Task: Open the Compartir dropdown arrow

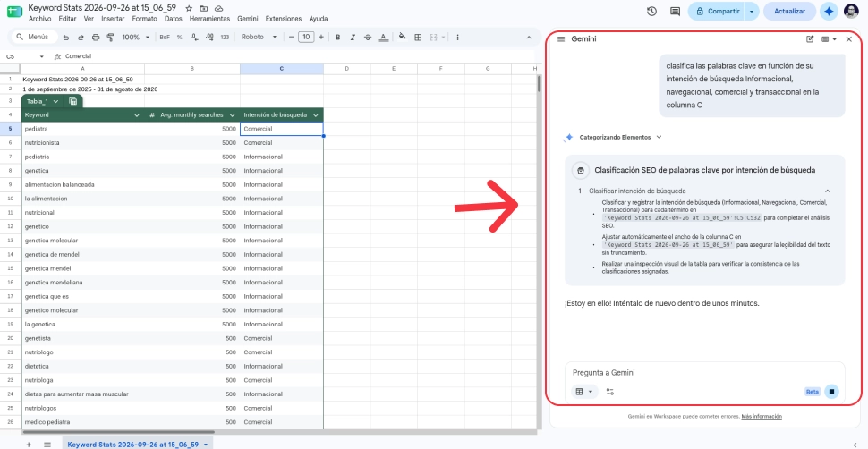Action: click(x=751, y=11)
